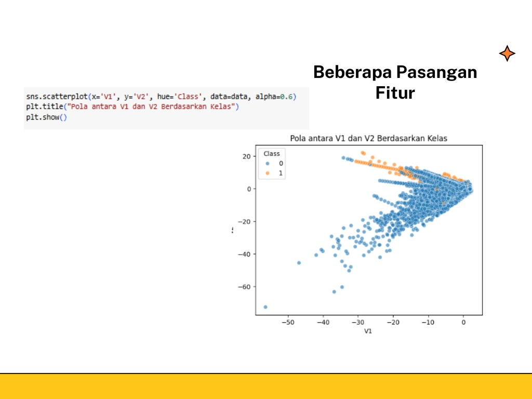Click the lowest-left isolated blue data point
The width and height of the screenshot is (532, 399).
point(265,307)
